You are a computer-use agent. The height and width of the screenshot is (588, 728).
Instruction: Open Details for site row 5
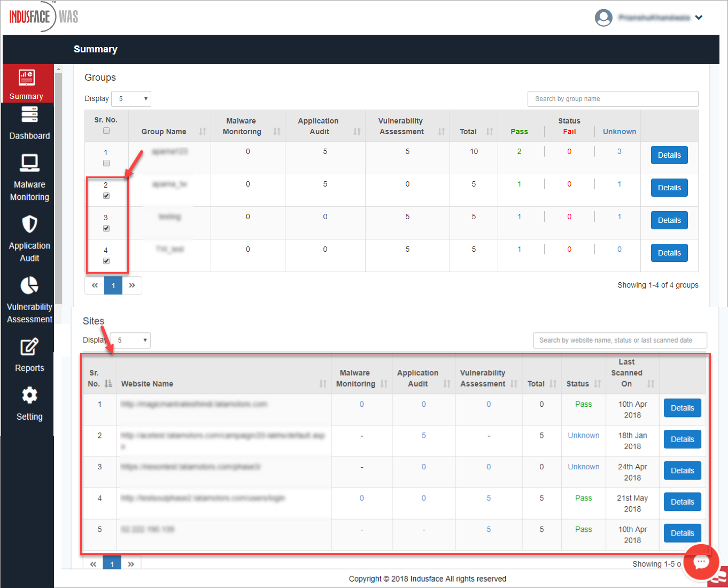683,533
